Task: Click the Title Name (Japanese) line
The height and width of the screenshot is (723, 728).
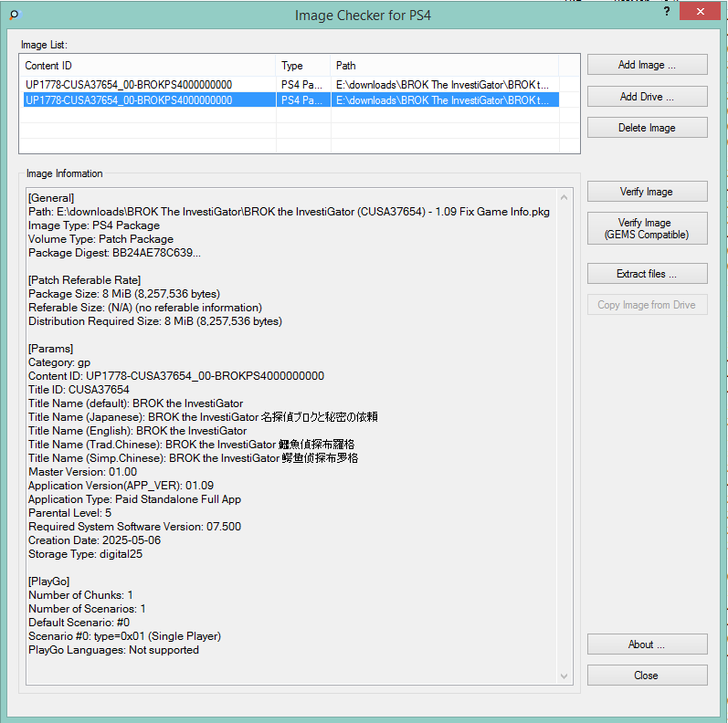Action: 203,417
